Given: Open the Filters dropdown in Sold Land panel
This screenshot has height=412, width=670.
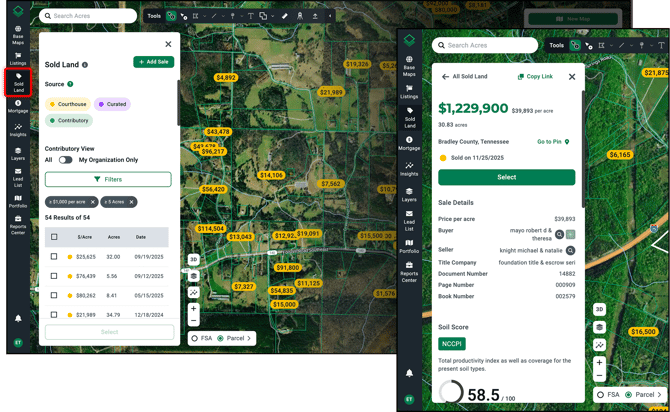Looking at the screenshot, I should tap(108, 180).
